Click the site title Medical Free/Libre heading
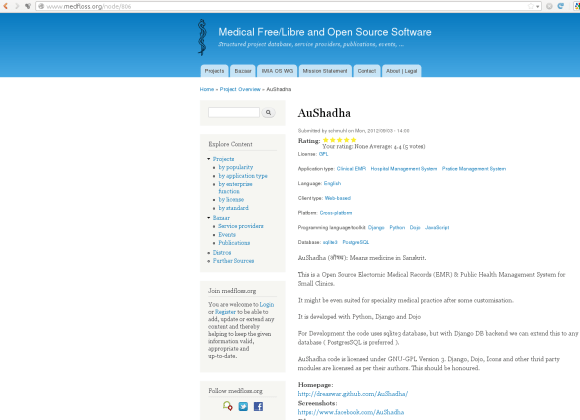 (325, 32)
